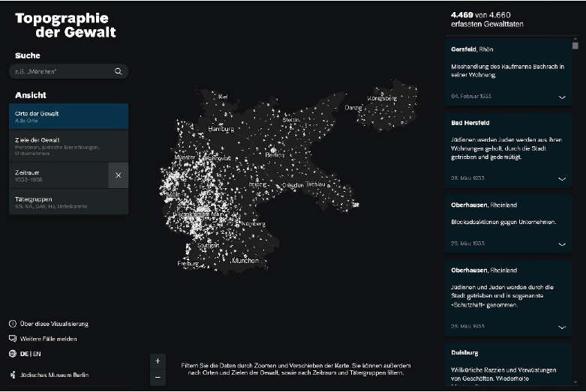Open the Tätergruppen filter

[68, 202]
